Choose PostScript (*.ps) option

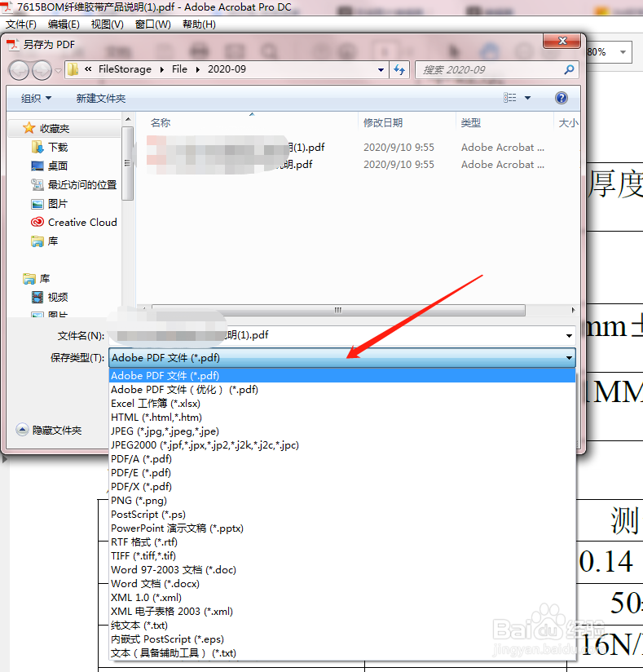pyautogui.click(x=341, y=515)
